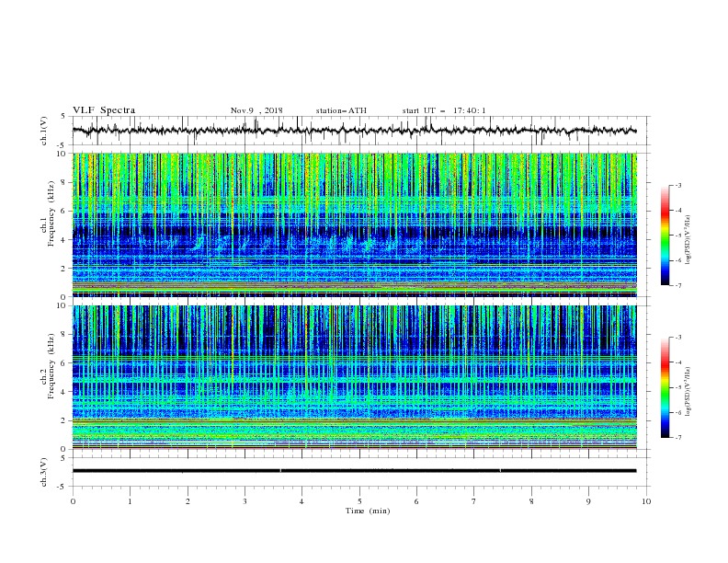Click the "-5" label on ch.1 colorbar
728x563 pixels.
[677, 236]
